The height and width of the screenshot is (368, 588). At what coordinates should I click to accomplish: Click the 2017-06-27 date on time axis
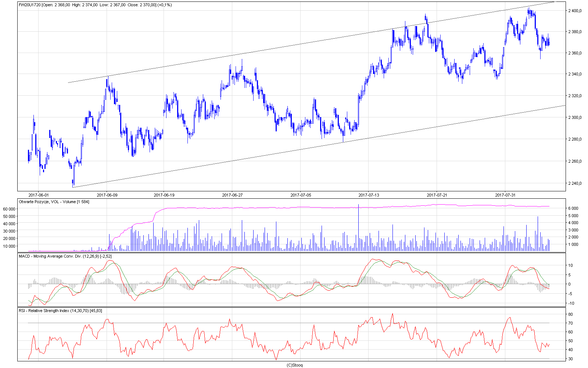click(232, 195)
